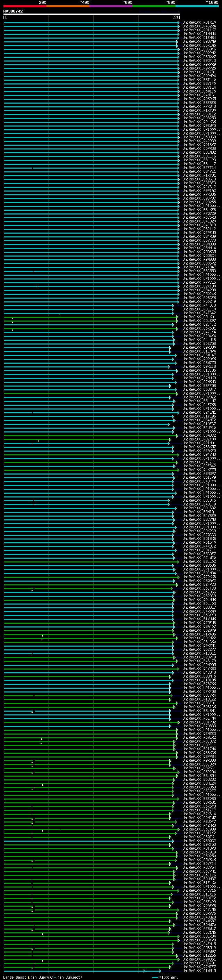Open the UniRef100_A8IXE0 hit label
Screen dimensions: 222x980
coord(199,23)
